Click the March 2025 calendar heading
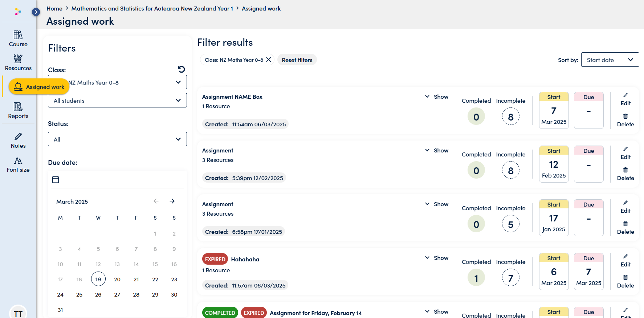 [72, 201]
